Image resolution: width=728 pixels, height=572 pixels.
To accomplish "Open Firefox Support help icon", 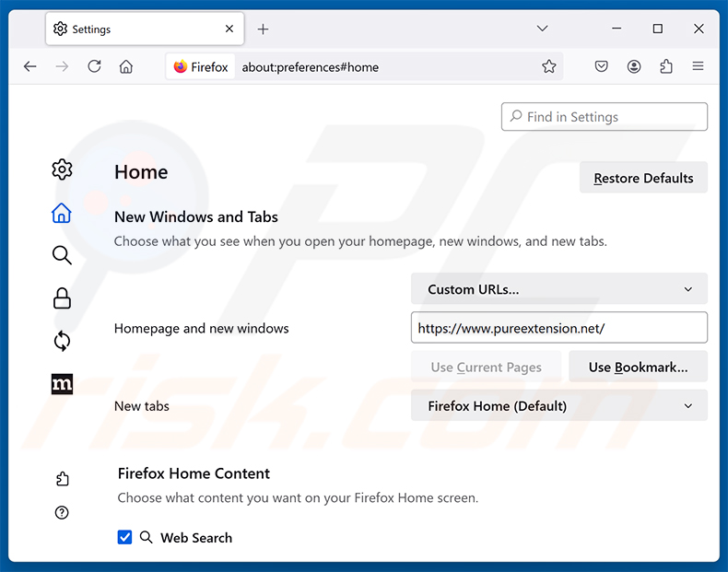I will (x=62, y=513).
